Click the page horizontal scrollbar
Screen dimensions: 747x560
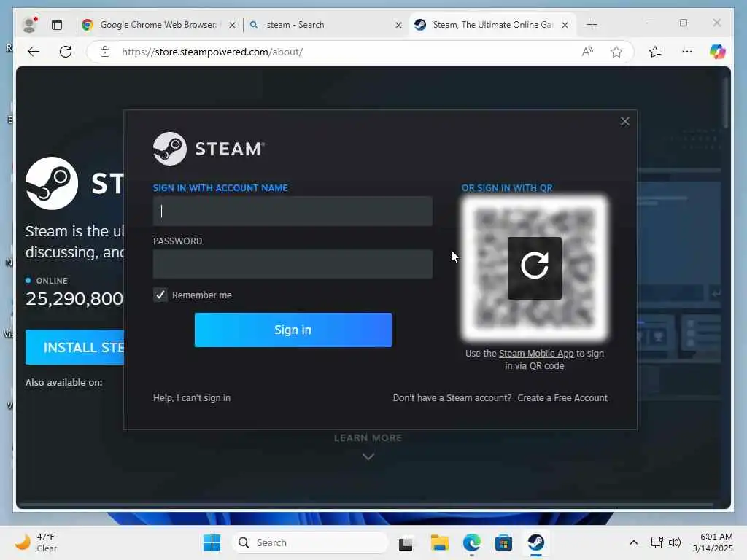point(366,505)
